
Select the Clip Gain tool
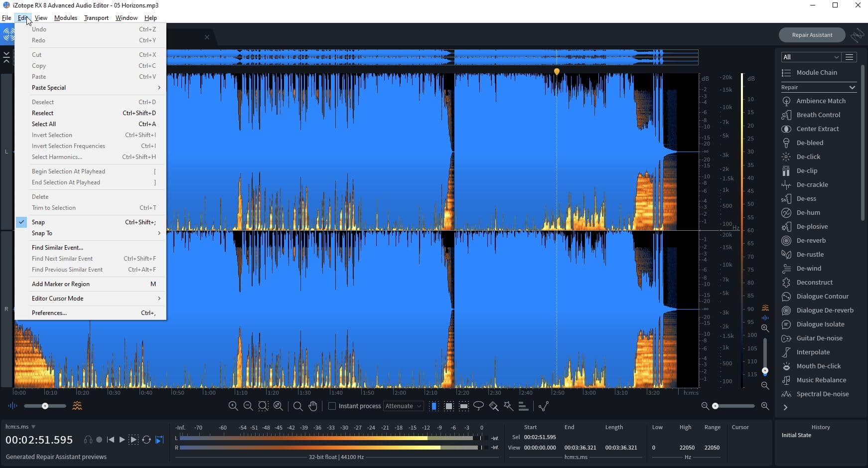point(544,406)
